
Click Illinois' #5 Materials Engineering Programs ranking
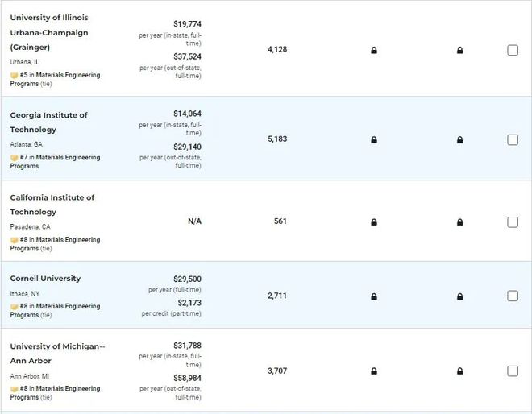tap(60, 76)
